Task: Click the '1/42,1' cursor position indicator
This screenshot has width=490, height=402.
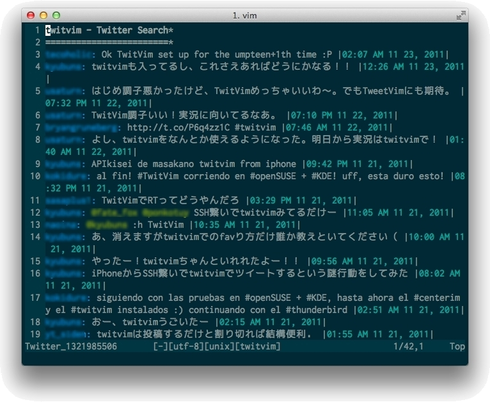Action: [x=408, y=346]
